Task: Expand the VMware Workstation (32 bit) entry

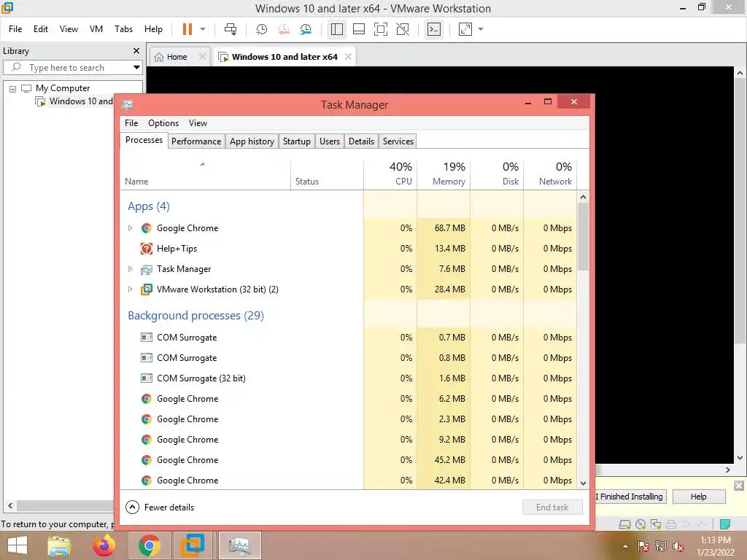Action: coord(130,289)
